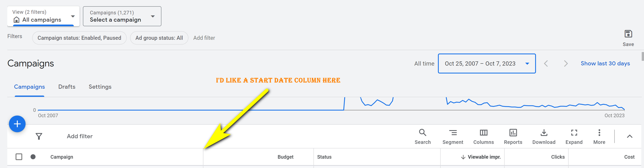Image resolution: width=644 pixels, height=168 pixels.
Task: Collapse the chart with the chevron
Action: [629, 136]
